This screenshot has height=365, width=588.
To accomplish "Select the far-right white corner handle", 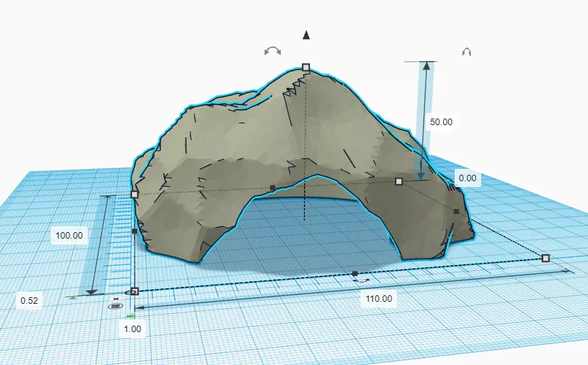I will coord(545,258).
